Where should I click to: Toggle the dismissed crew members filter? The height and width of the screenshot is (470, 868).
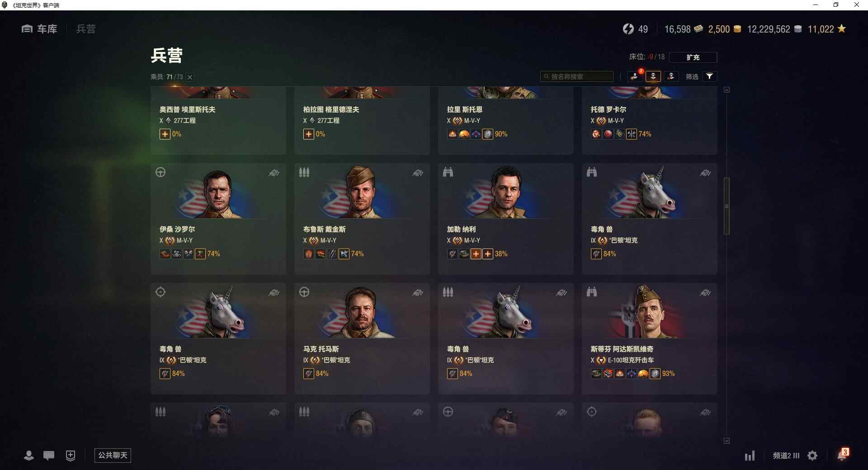click(671, 76)
